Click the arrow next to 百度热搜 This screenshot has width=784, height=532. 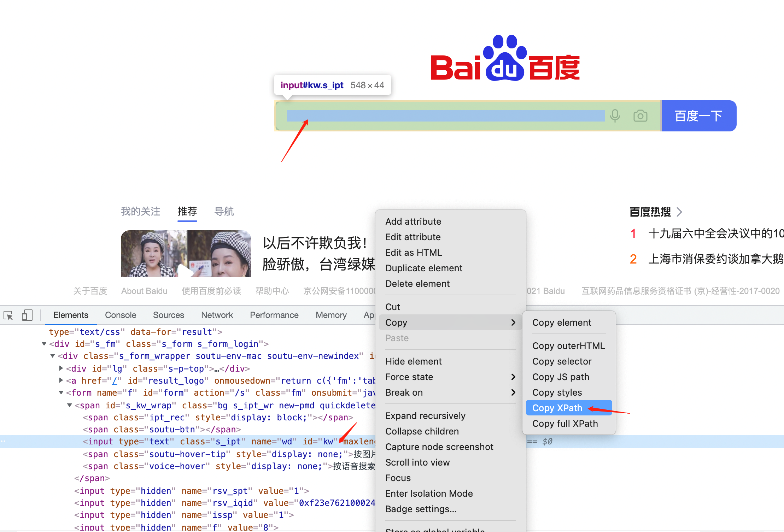pyautogui.click(x=679, y=212)
